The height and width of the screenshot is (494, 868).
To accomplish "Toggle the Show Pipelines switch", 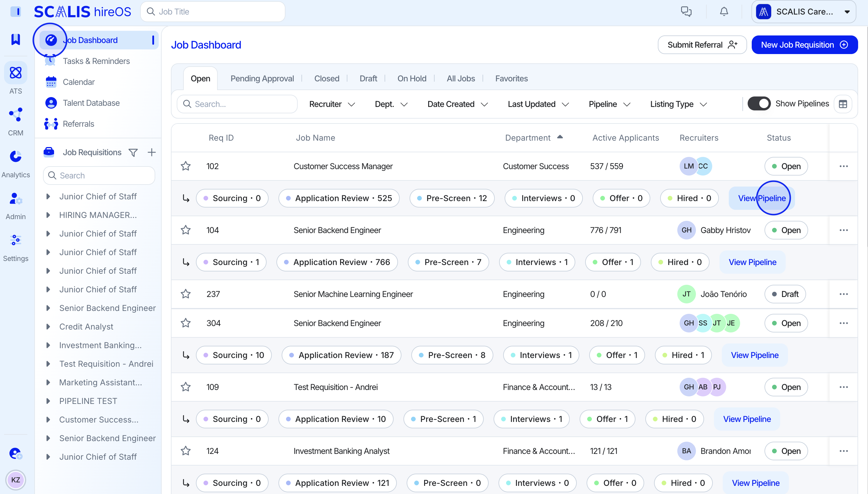I will point(759,103).
